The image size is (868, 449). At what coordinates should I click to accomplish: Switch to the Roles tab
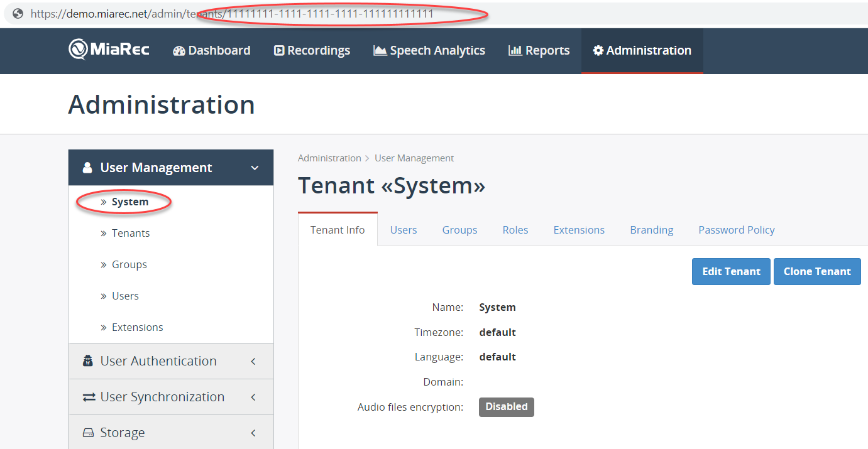point(515,230)
